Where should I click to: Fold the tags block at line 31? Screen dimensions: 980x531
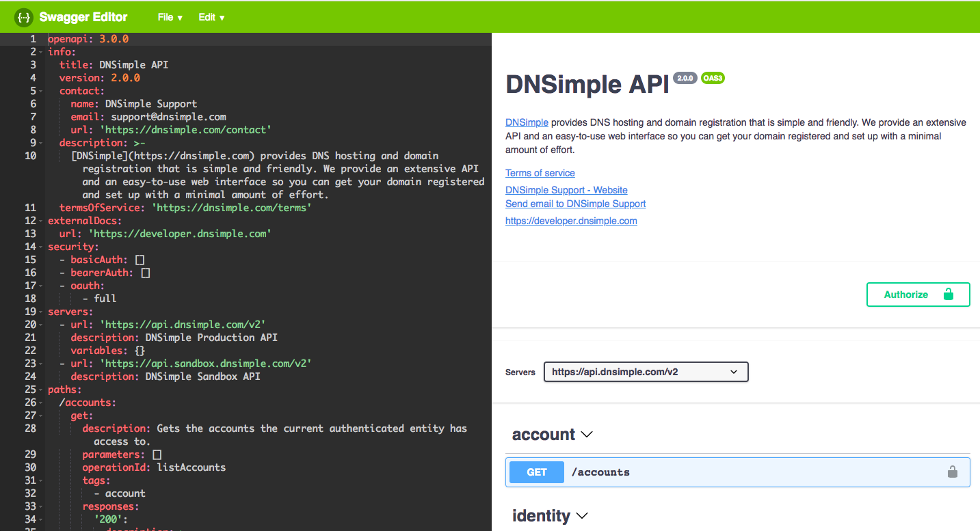[40, 480]
